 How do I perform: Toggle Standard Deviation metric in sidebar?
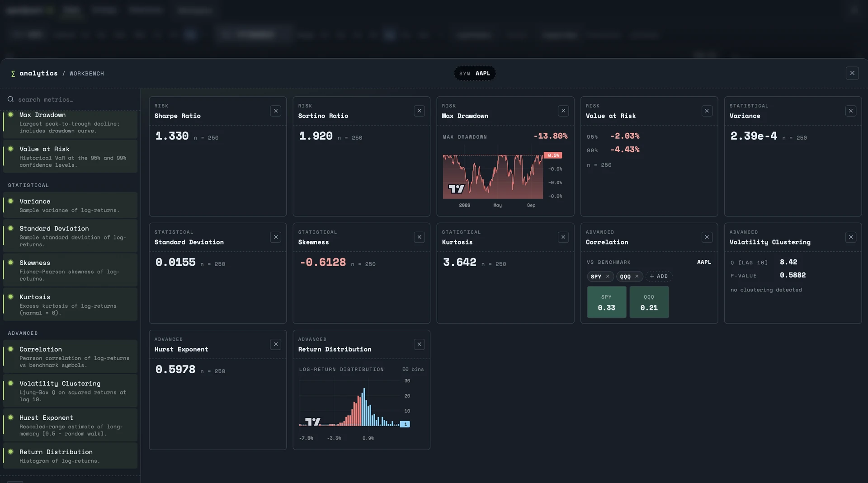pos(70,236)
